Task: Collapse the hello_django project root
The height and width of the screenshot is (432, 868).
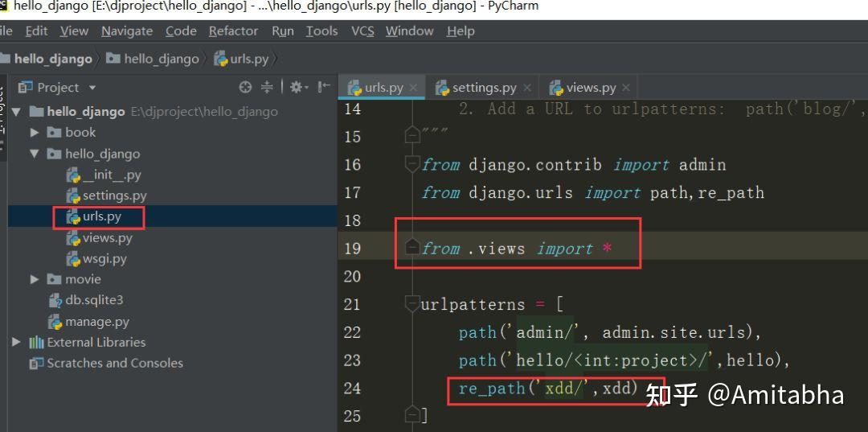Action: [16, 112]
